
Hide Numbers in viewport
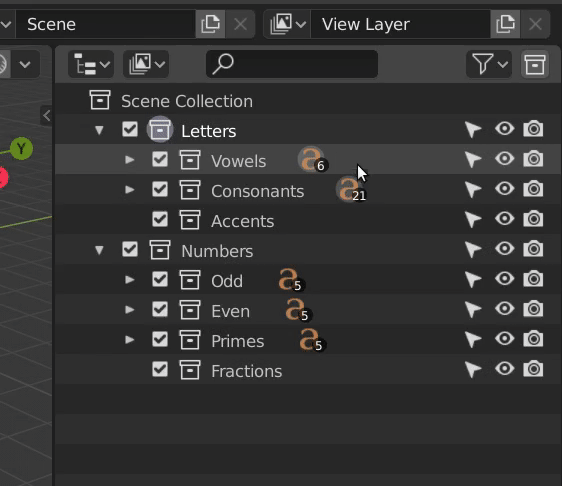point(505,249)
